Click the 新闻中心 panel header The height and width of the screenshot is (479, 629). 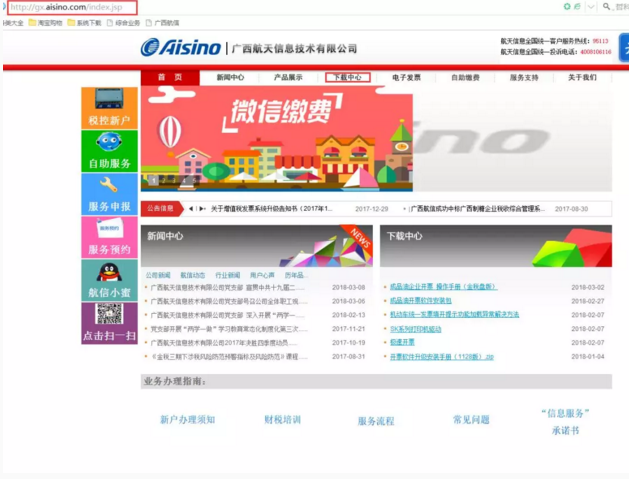click(257, 246)
